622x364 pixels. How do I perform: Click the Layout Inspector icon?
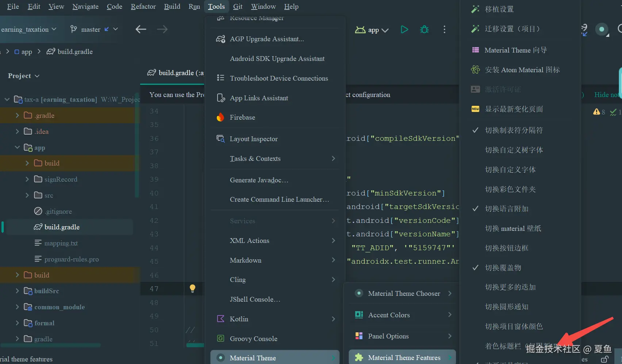coord(220,139)
